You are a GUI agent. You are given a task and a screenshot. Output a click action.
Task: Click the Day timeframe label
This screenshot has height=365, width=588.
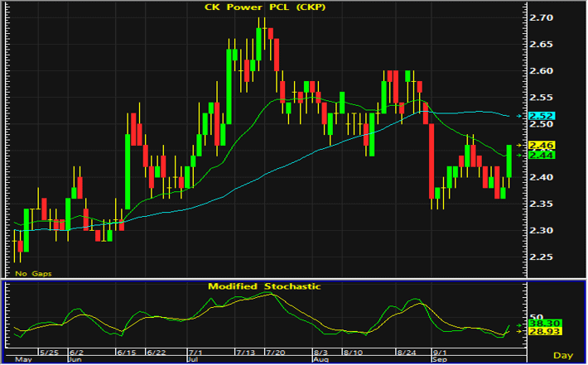tap(563, 355)
